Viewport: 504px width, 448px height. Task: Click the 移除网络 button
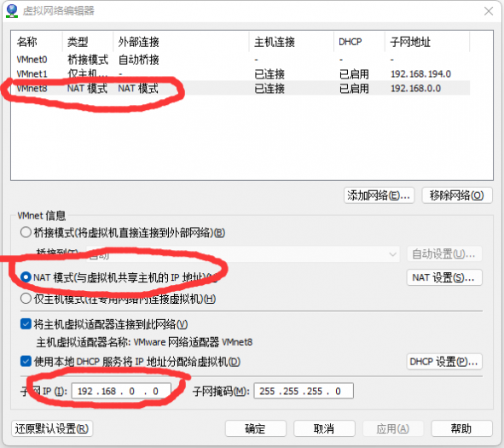click(x=457, y=195)
